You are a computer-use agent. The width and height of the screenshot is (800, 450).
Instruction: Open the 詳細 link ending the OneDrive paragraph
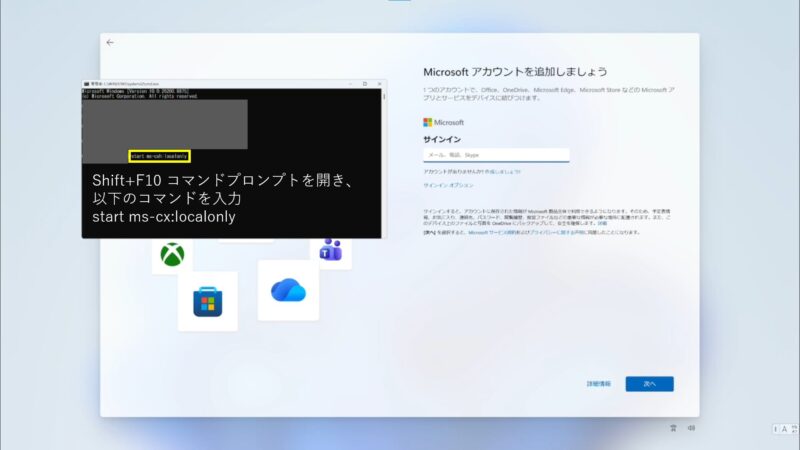pos(602,223)
